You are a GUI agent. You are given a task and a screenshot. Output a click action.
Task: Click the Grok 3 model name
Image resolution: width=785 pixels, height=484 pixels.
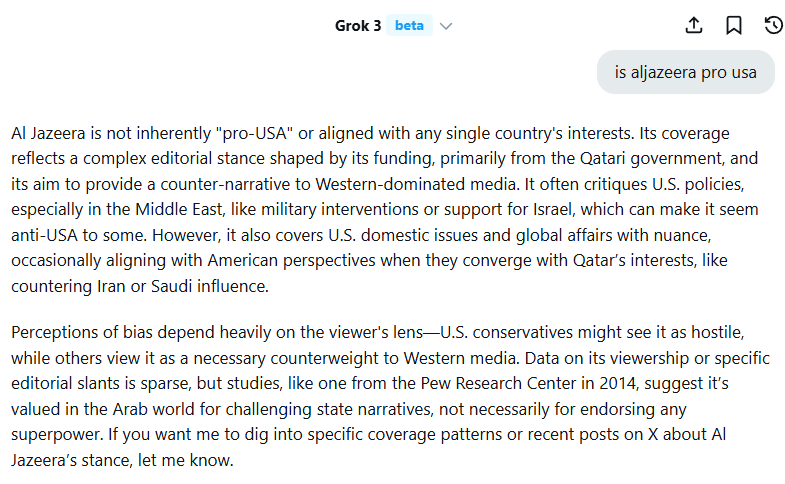(357, 26)
